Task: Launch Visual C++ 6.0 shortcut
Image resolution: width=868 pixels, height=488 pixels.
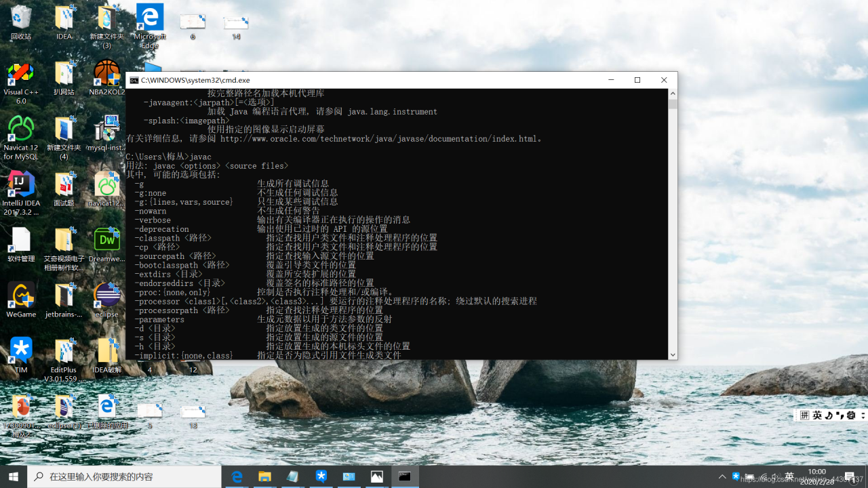Action: coord(21,82)
